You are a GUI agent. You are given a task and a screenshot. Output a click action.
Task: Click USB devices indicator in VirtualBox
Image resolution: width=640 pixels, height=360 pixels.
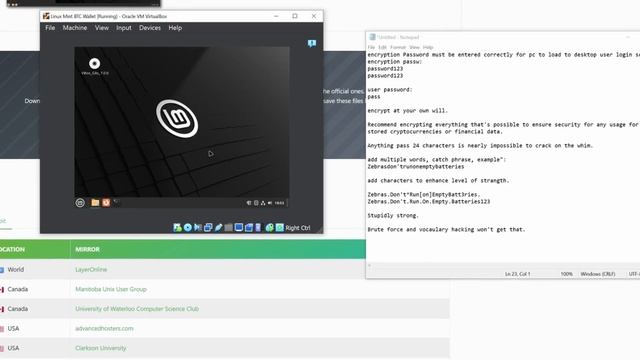coord(218,228)
